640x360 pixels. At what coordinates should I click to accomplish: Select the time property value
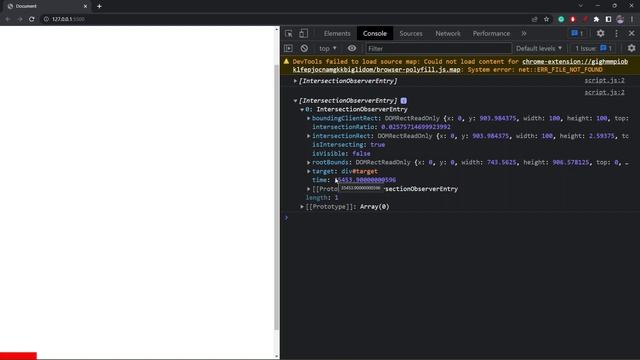pyautogui.click(x=366, y=180)
